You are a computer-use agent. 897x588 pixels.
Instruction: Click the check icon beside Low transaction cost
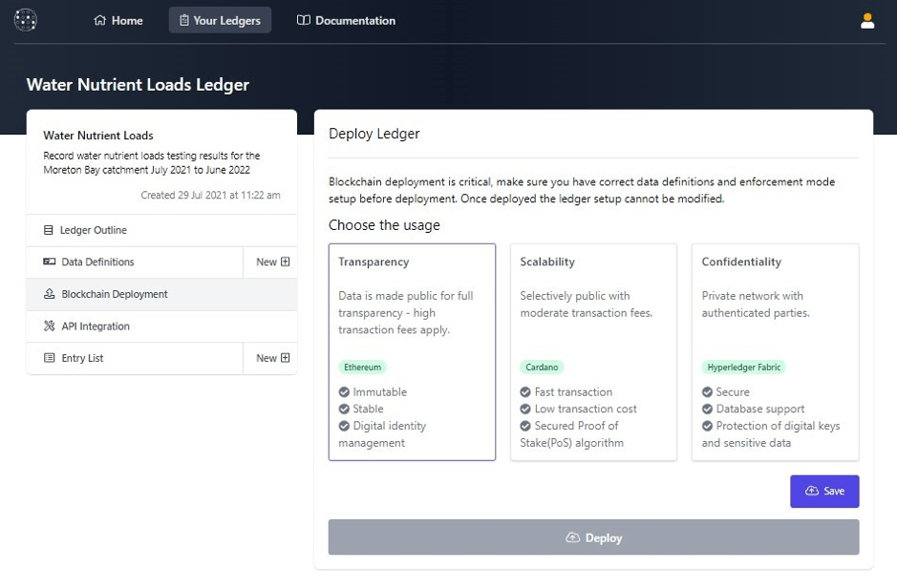click(525, 409)
